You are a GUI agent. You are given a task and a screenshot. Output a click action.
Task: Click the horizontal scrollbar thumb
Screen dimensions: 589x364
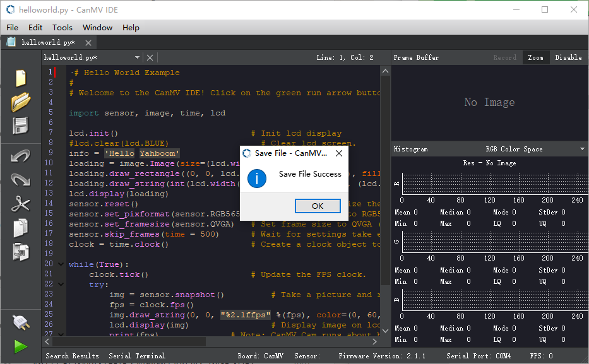point(129,341)
